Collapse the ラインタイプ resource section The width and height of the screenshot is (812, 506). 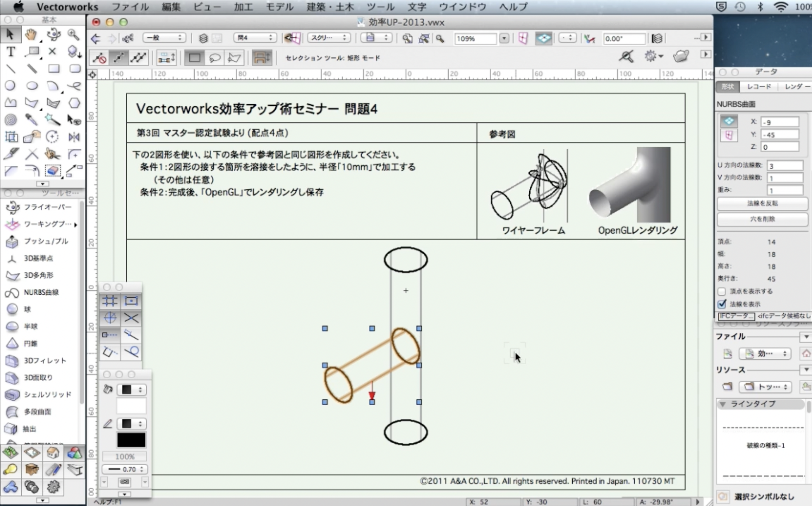tap(722, 404)
